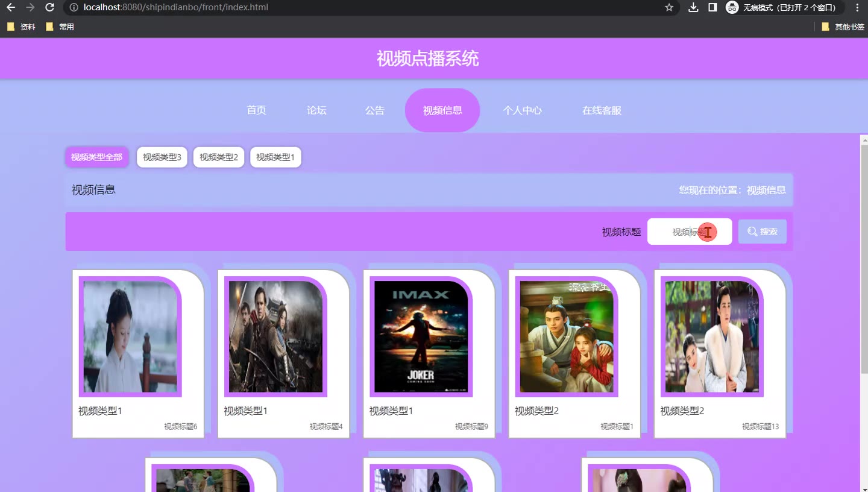This screenshot has width=868, height=492.
Task: Click the site info icon in address bar
Action: [74, 7]
